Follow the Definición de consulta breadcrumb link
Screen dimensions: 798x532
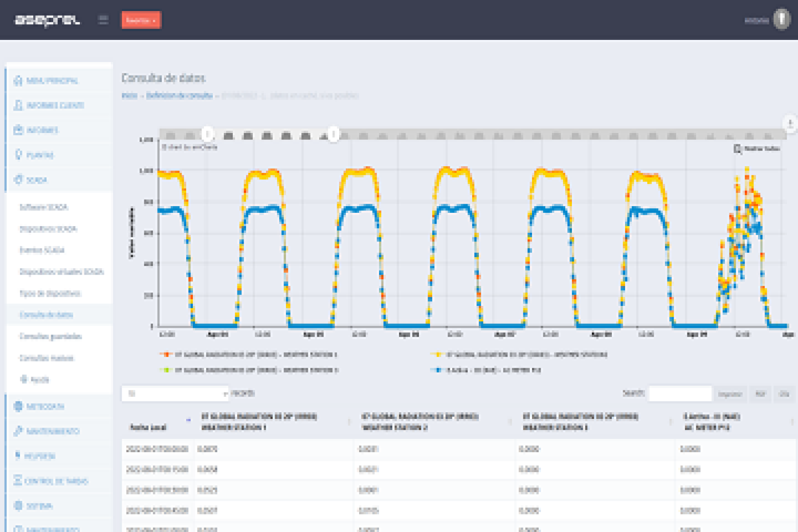pyautogui.click(x=179, y=95)
